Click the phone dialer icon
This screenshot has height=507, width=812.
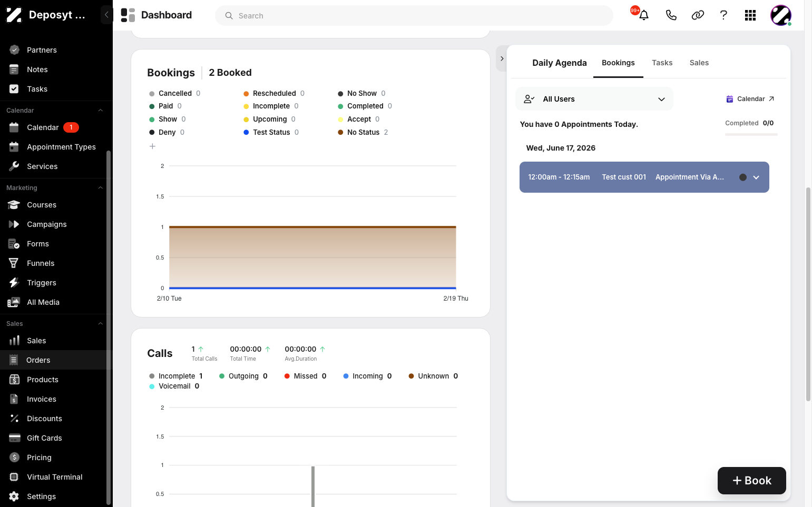pyautogui.click(x=671, y=15)
